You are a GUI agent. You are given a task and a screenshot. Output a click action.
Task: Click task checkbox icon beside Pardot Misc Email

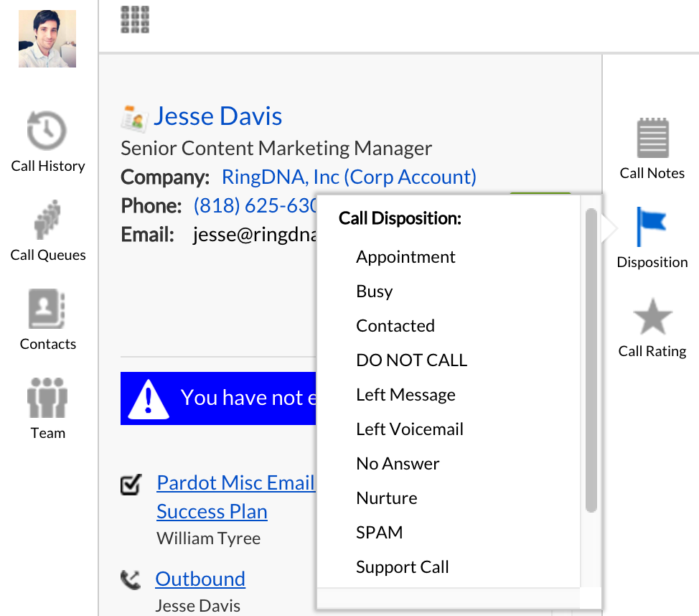[131, 485]
